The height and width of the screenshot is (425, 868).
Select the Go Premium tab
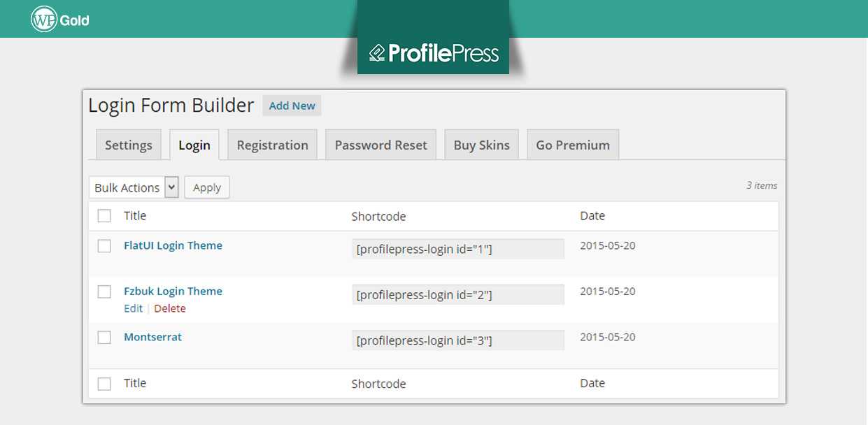pyautogui.click(x=573, y=145)
